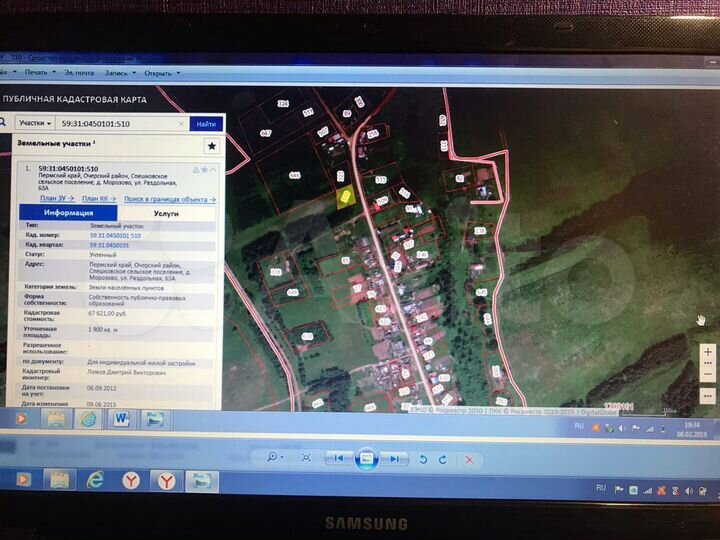Viewport: 720px width, 540px height.
Task: Switch to the Услуги tab
Action: pyautogui.click(x=166, y=213)
